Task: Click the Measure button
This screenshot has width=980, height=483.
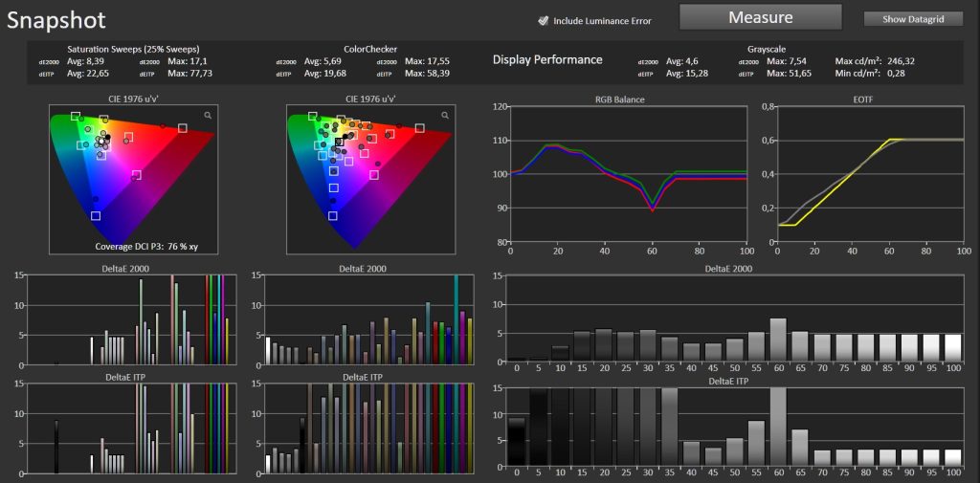Action: [x=760, y=17]
